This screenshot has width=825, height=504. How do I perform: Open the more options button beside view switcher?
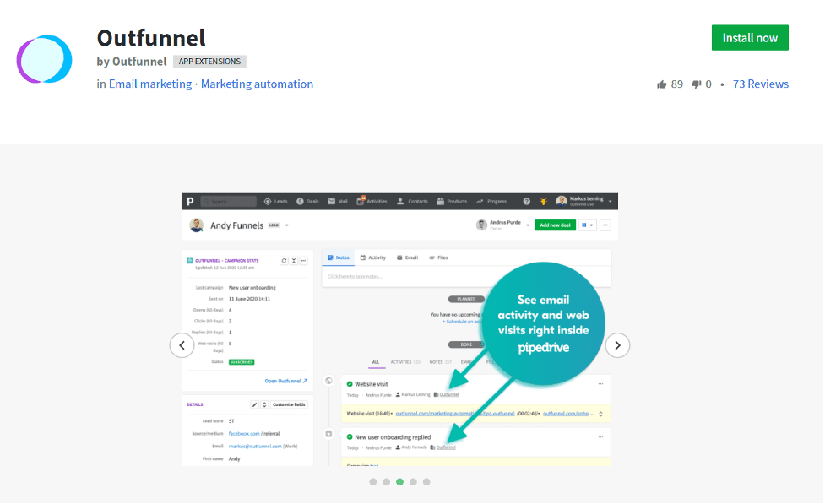[605, 225]
